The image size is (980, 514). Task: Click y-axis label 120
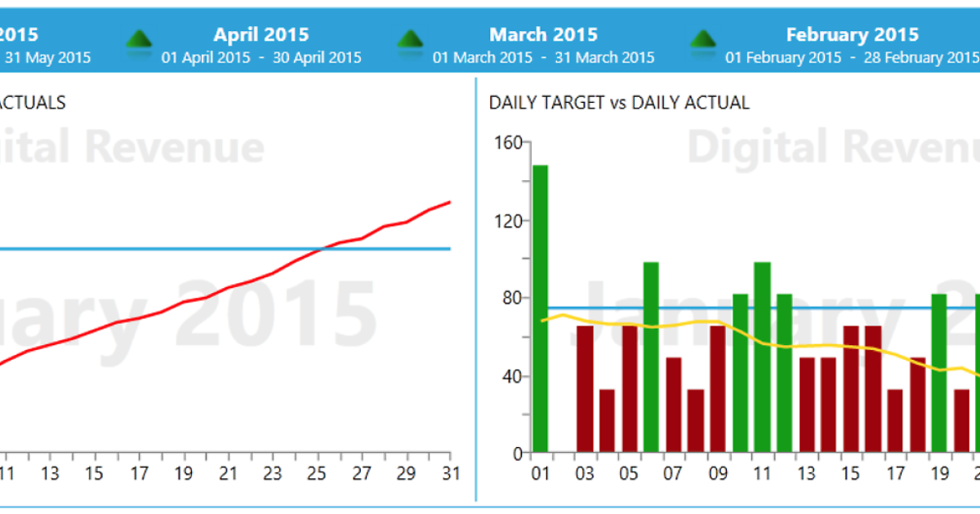509,220
